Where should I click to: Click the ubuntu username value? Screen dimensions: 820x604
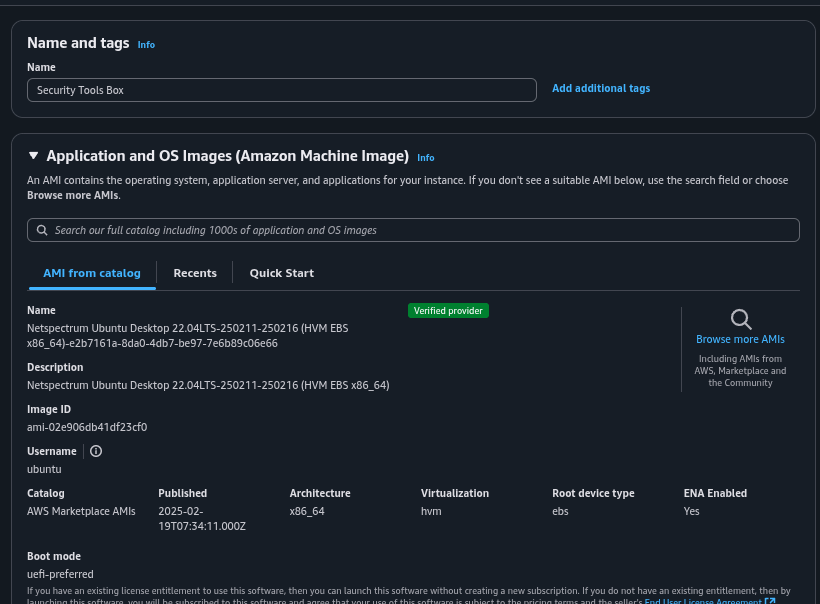pyautogui.click(x=44, y=469)
